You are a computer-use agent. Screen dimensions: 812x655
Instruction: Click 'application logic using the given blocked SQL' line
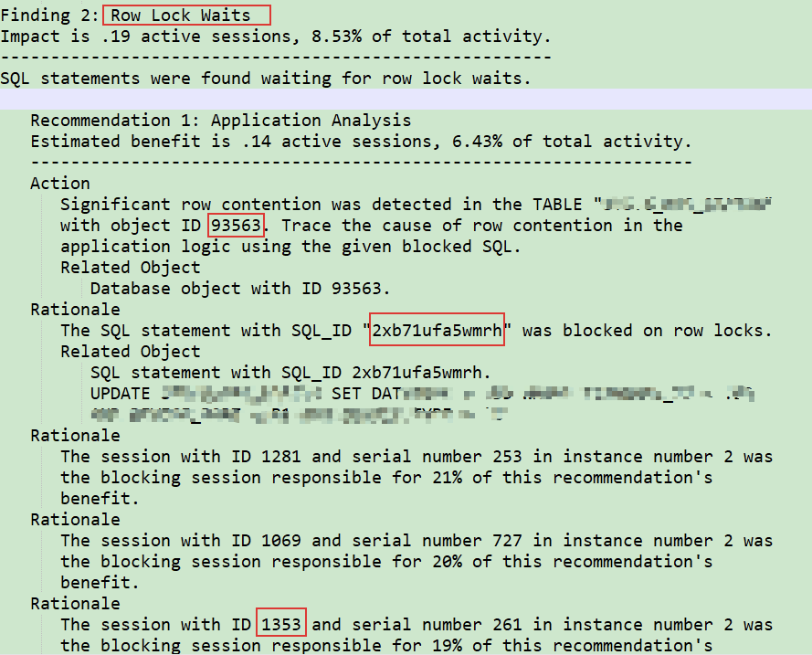[290, 247]
